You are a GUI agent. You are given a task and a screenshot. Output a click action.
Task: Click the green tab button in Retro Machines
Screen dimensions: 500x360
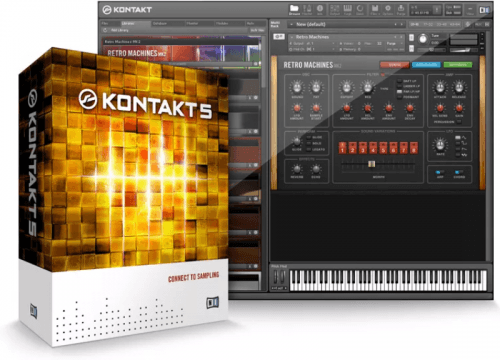coord(458,65)
